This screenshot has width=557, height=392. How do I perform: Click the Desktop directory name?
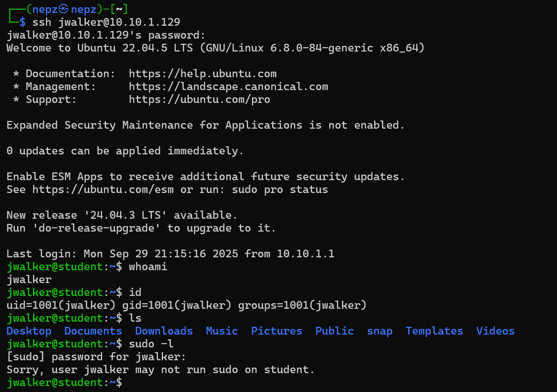(29, 331)
